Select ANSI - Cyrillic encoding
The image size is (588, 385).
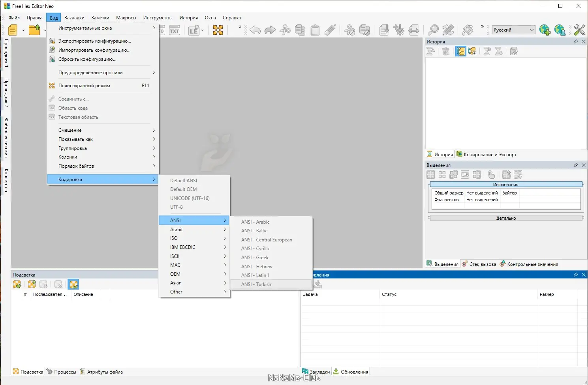point(271,249)
